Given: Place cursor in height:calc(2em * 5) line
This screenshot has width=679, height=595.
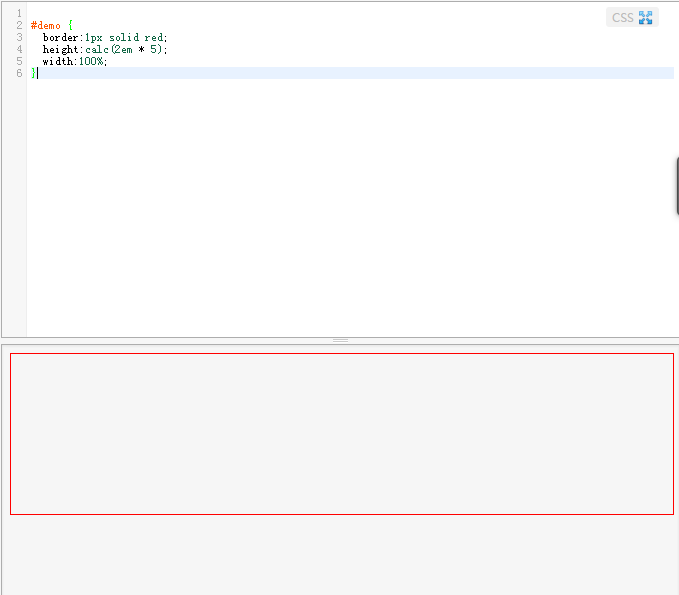Looking at the screenshot, I should tap(105, 49).
